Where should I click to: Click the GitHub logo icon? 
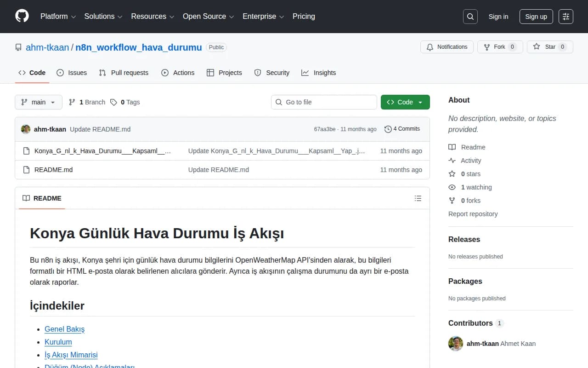[x=22, y=16]
